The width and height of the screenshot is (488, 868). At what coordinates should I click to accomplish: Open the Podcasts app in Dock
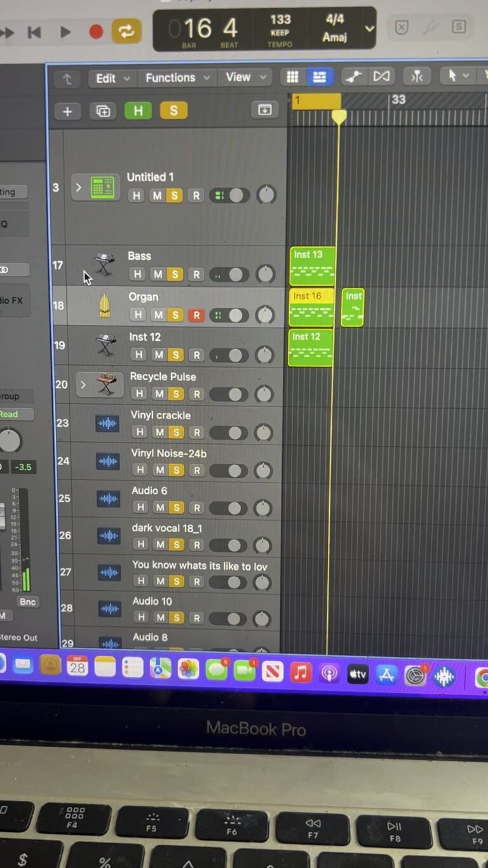329,673
